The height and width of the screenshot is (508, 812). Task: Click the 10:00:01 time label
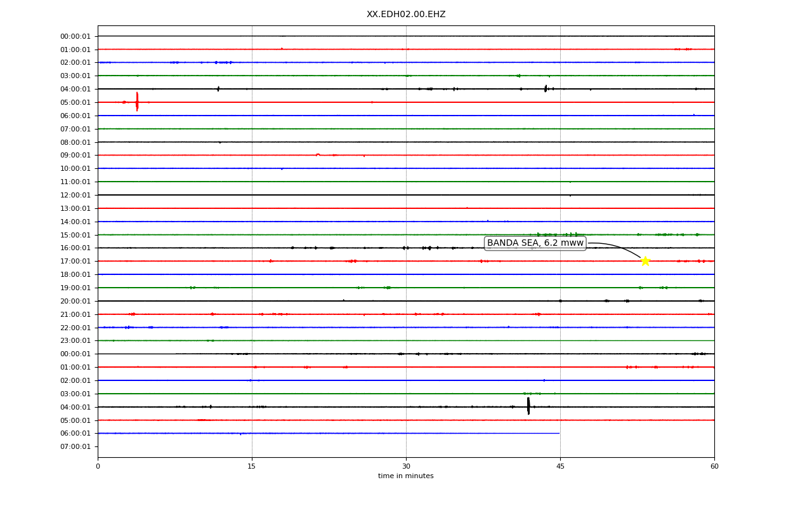(75, 168)
